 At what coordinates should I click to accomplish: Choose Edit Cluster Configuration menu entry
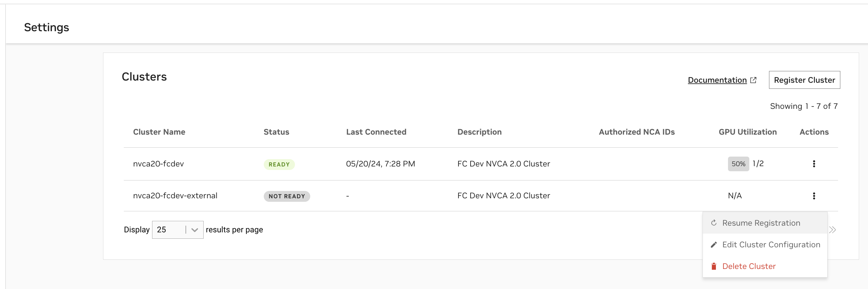771,245
